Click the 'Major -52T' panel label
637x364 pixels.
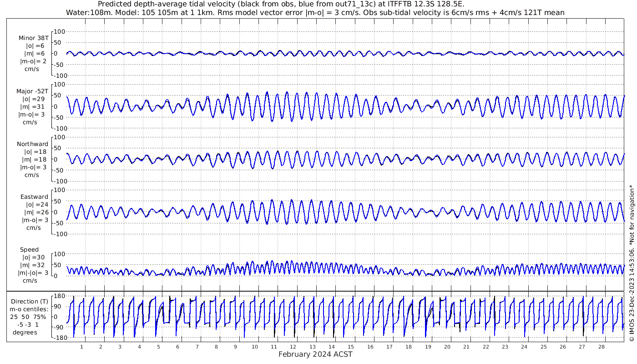(x=32, y=91)
